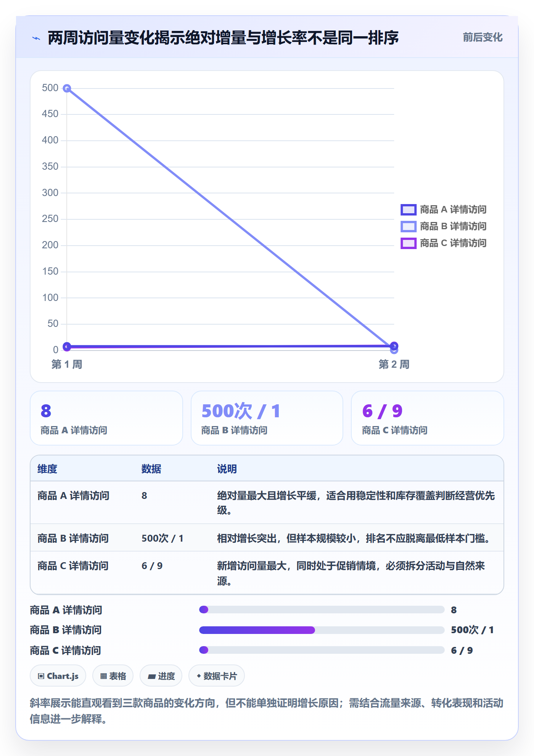Select the 表格 tag
The width and height of the screenshot is (534, 756).
point(113,676)
